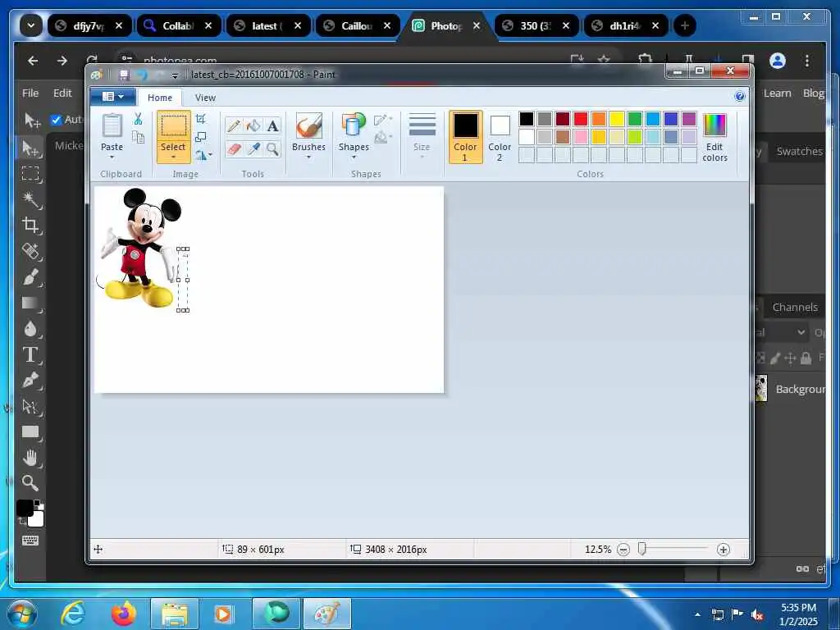Viewport: 840px width, 630px height.
Task: Click the Paste clipboard icon
Action: [112, 126]
